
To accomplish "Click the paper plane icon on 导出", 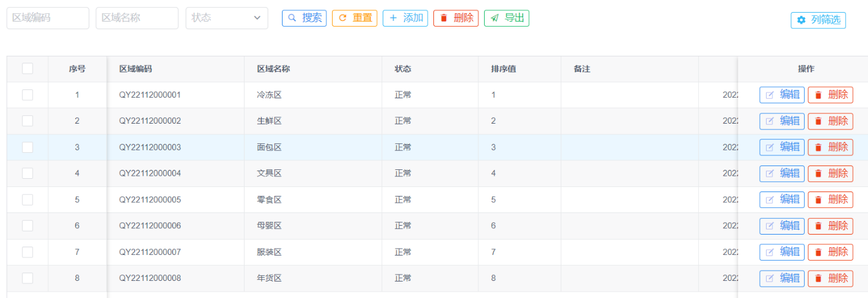I will (x=495, y=18).
